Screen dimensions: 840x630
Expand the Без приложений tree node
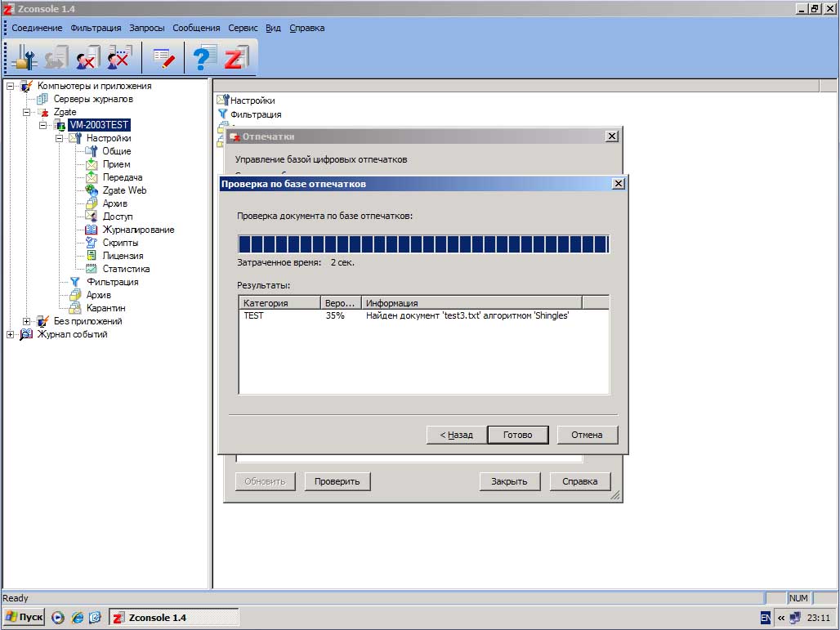pyautogui.click(x=27, y=321)
